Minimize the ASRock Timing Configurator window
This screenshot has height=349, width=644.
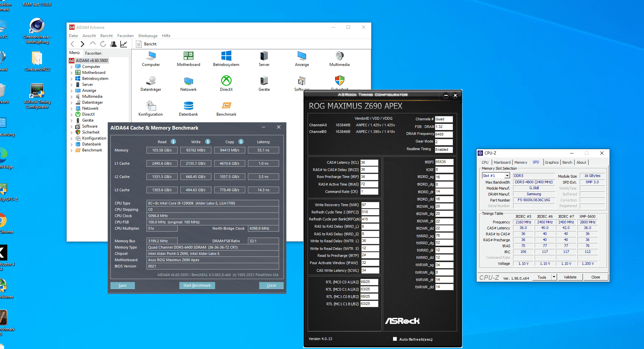446,95
